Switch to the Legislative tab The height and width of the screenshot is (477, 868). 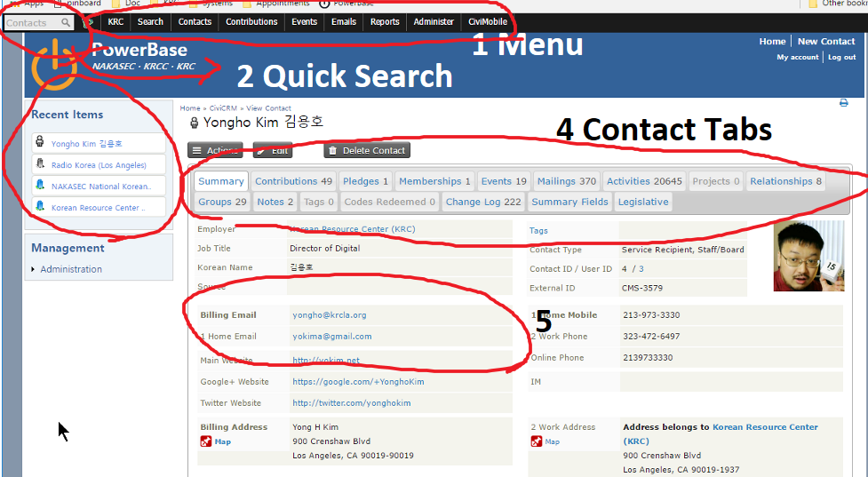pos(643,202)
